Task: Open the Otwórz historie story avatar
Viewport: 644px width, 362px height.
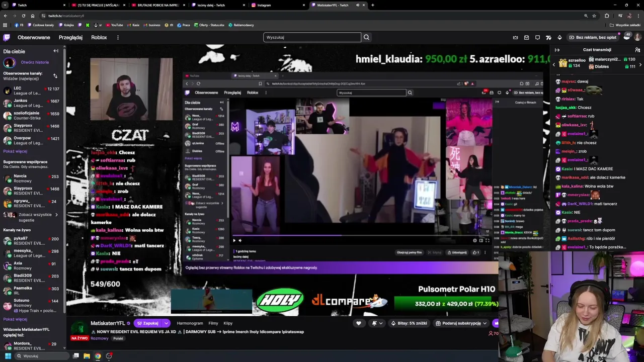Action: [9, 62]
